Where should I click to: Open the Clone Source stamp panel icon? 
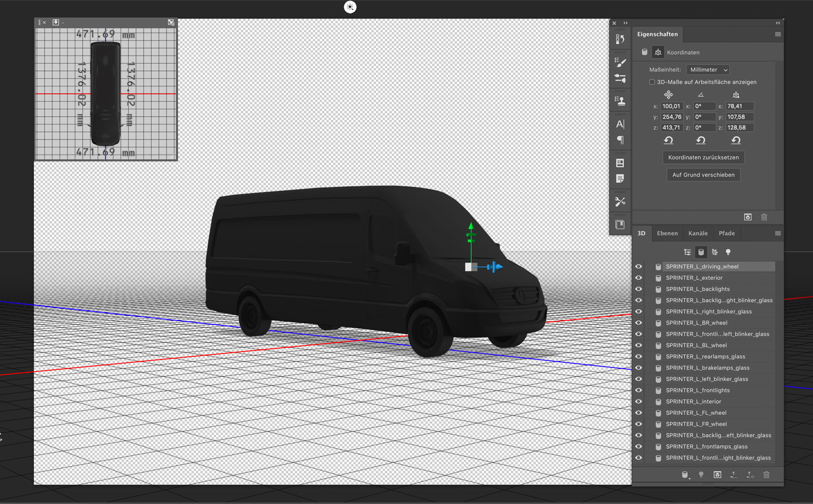pyautogui.click(x=620, y=101)
